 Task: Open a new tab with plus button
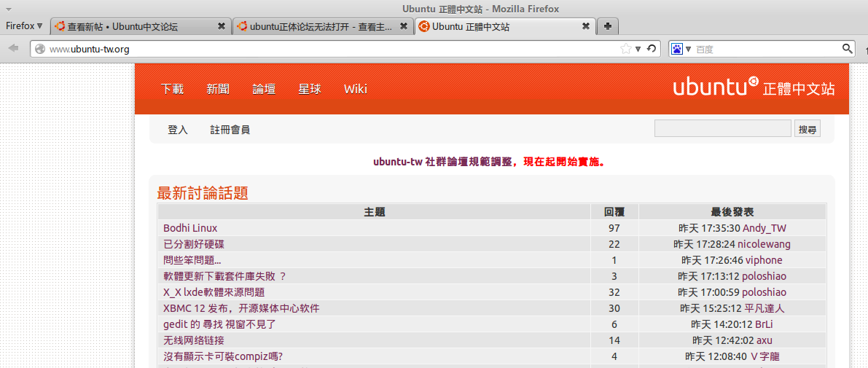pos(607,26)
